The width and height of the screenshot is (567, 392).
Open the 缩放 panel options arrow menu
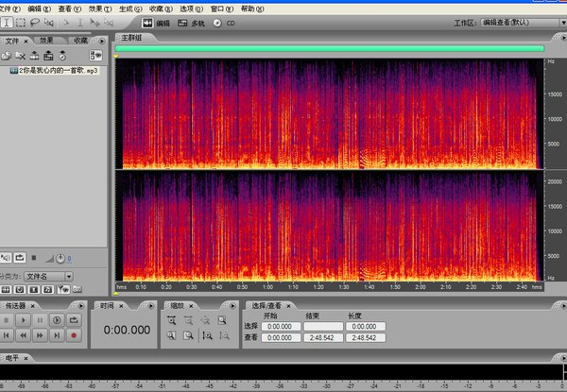coord(232,306)
